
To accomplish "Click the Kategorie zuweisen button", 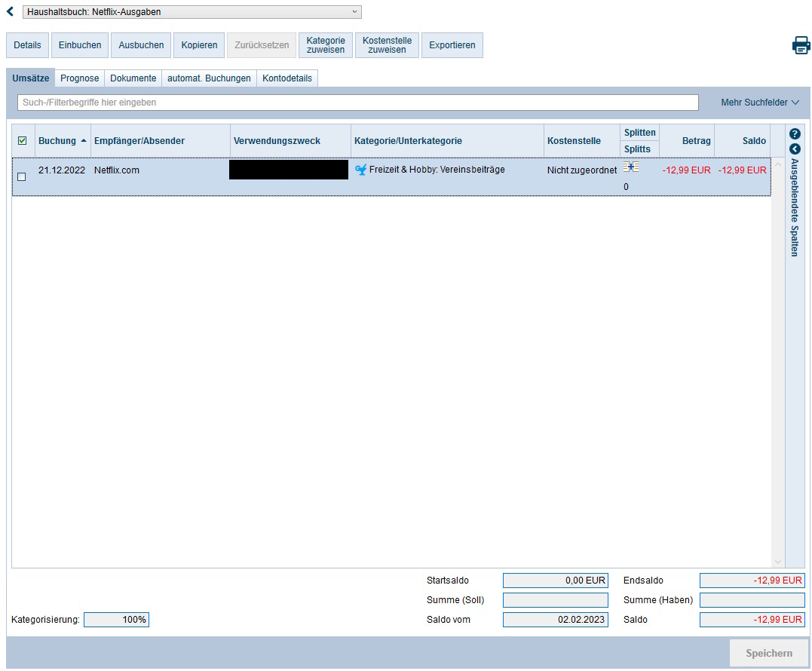I will coord(326,45).
